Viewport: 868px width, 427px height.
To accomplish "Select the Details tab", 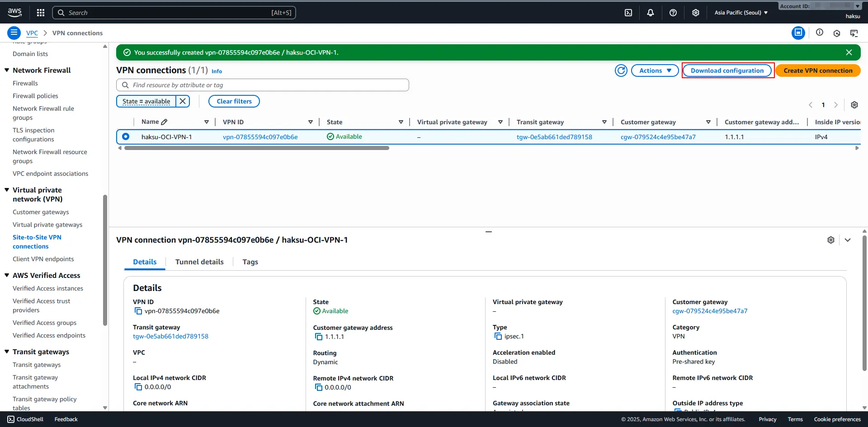I will tap(145, 262).
